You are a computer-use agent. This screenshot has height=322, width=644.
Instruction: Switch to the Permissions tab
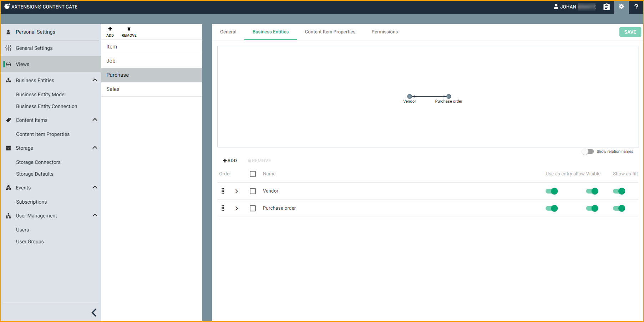click(385, 32)
